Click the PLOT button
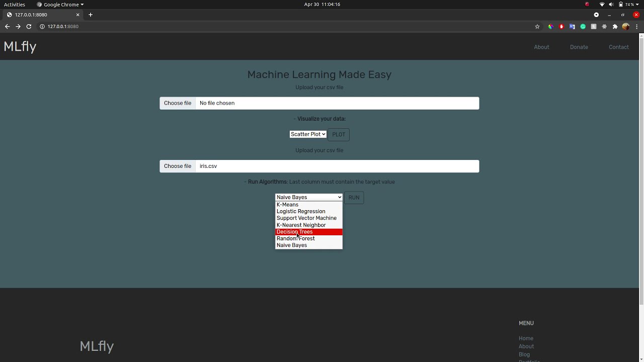 (339, 134)
